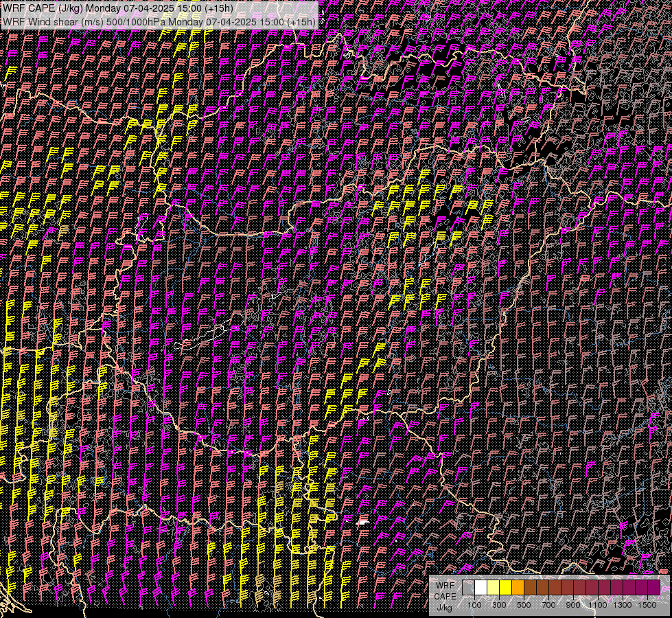Select the orange CAPE legend swatch
The height and width of the screenshot is (618, 672).
pos(518,587)
